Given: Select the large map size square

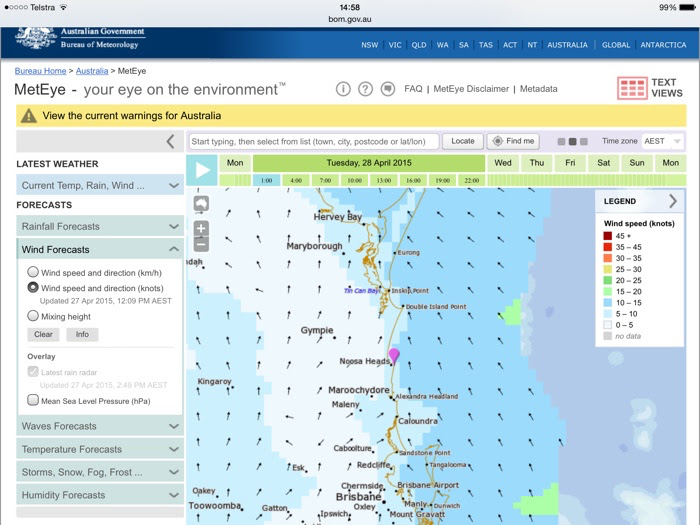Looking at the screenshot, I should point(583,142).
